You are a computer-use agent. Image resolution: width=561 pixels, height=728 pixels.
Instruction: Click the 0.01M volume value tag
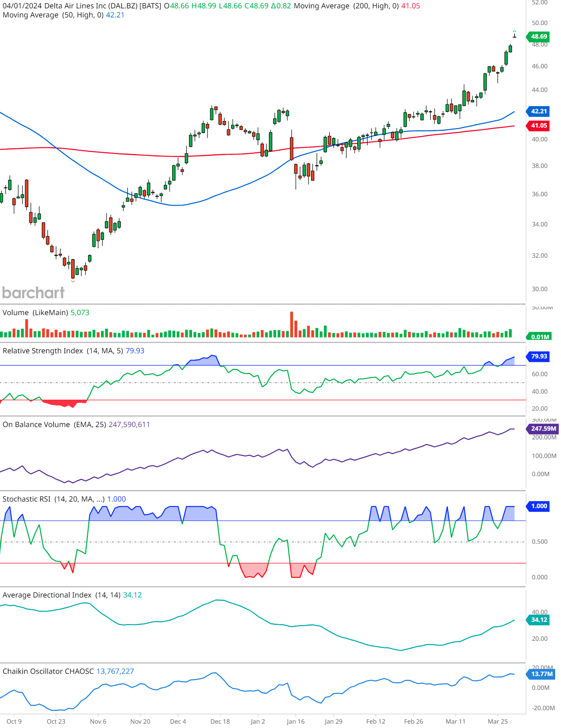pyautogui.click(x=540, y=337)
